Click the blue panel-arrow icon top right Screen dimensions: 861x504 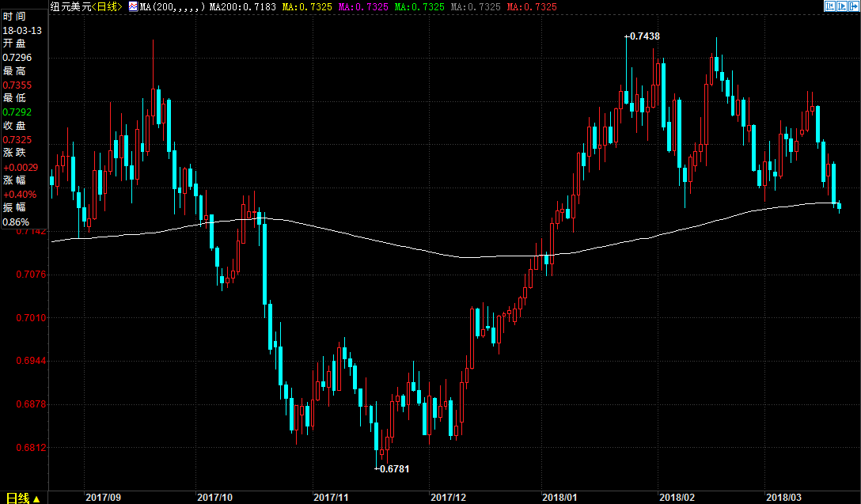point(855,6)
